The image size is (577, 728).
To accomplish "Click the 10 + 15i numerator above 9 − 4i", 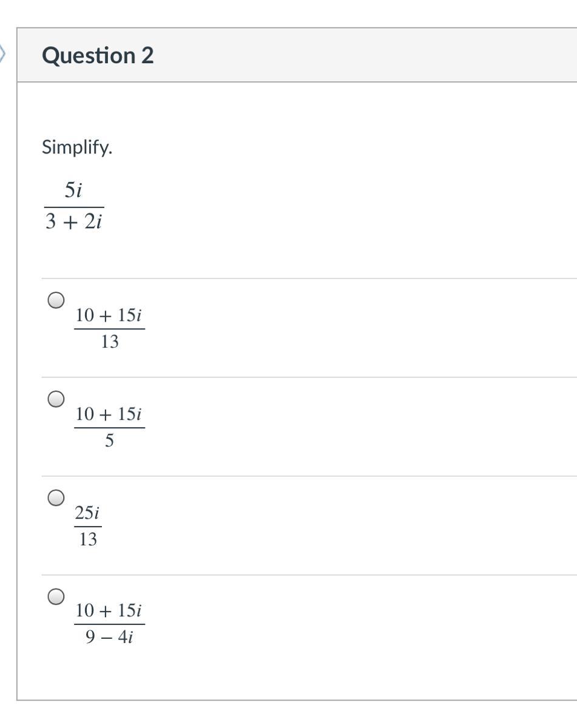I will (x=109, y=611).
